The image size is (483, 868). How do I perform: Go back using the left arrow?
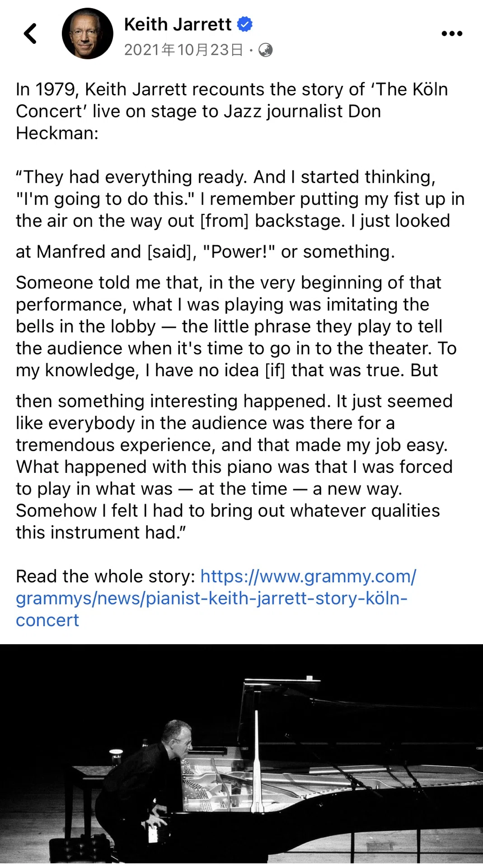point(30,33)
